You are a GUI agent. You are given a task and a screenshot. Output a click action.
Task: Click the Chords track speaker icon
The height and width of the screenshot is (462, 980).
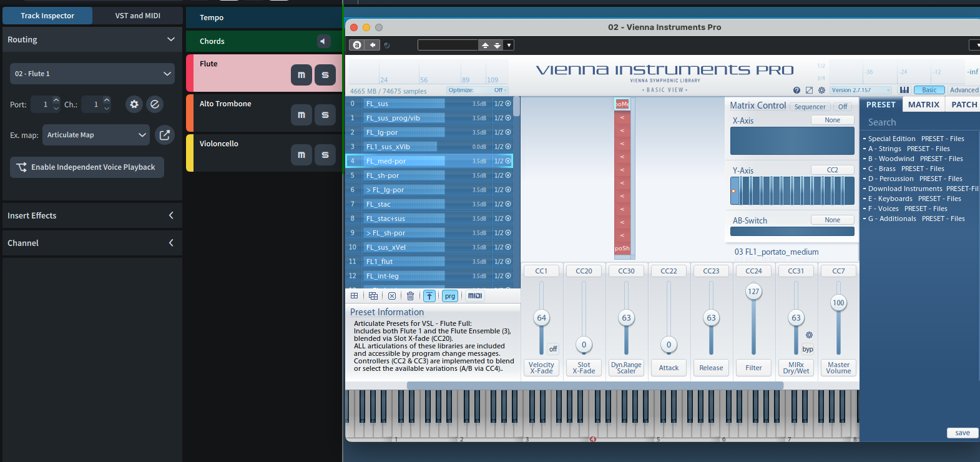(x=323, y=41)
